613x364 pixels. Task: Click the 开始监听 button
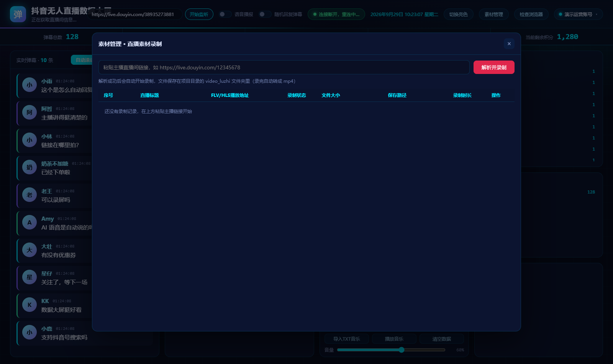(x=199, y=14)
